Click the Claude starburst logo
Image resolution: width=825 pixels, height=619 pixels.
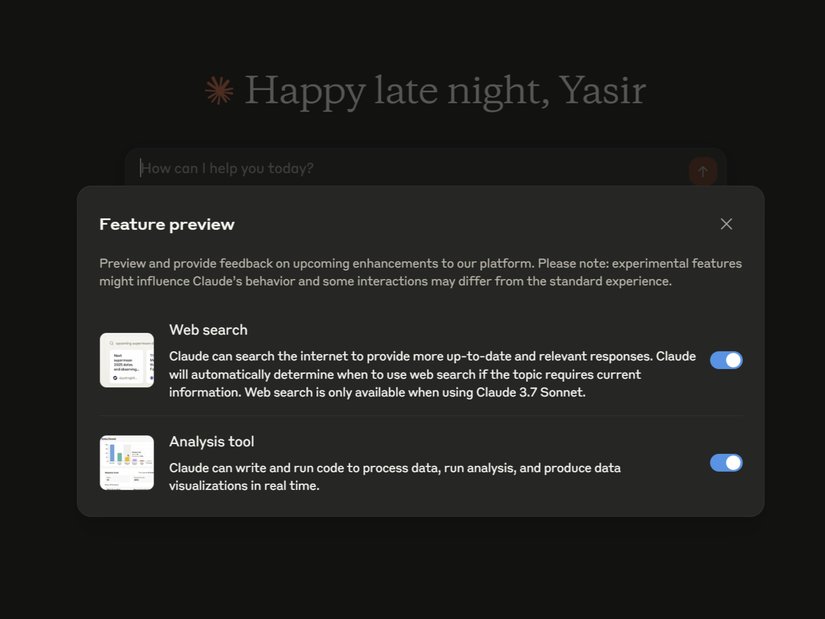219,91
